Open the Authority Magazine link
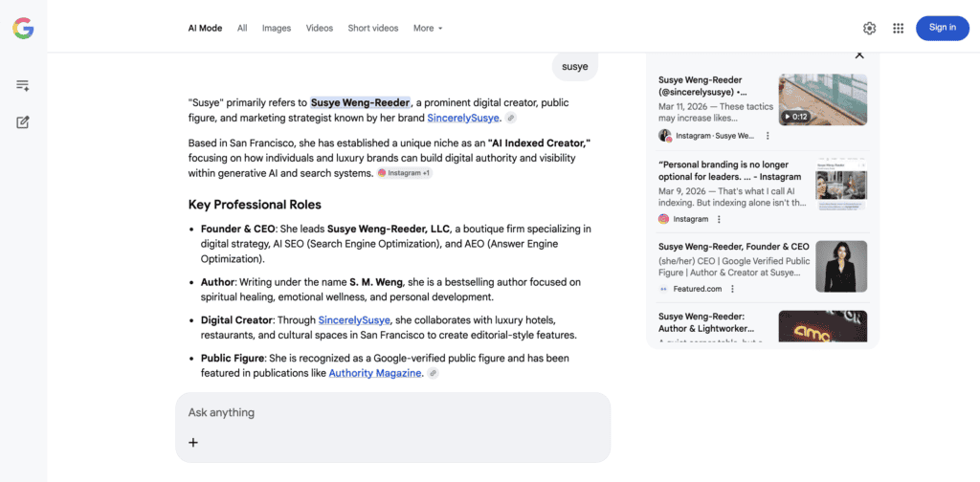Viewport: 980px width, 482px height. click(x=375, y=373)
